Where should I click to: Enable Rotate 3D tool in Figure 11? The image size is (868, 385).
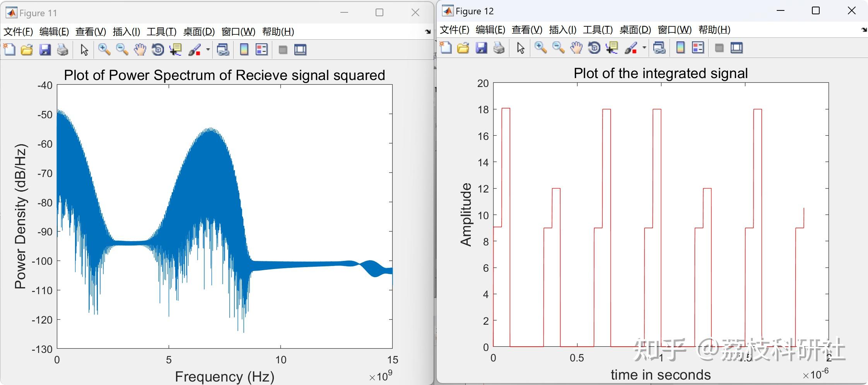point(157,49)
